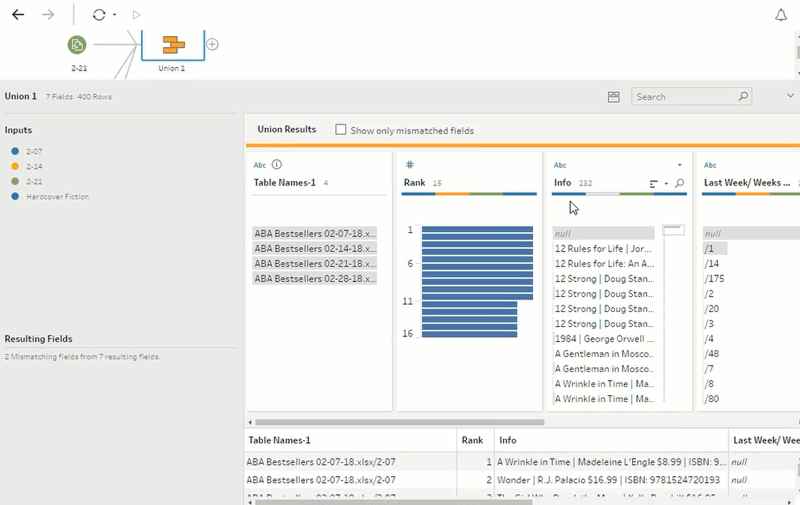The image size is (800, 505).
Task: Click in the Search field
Action: coord(685,97)
